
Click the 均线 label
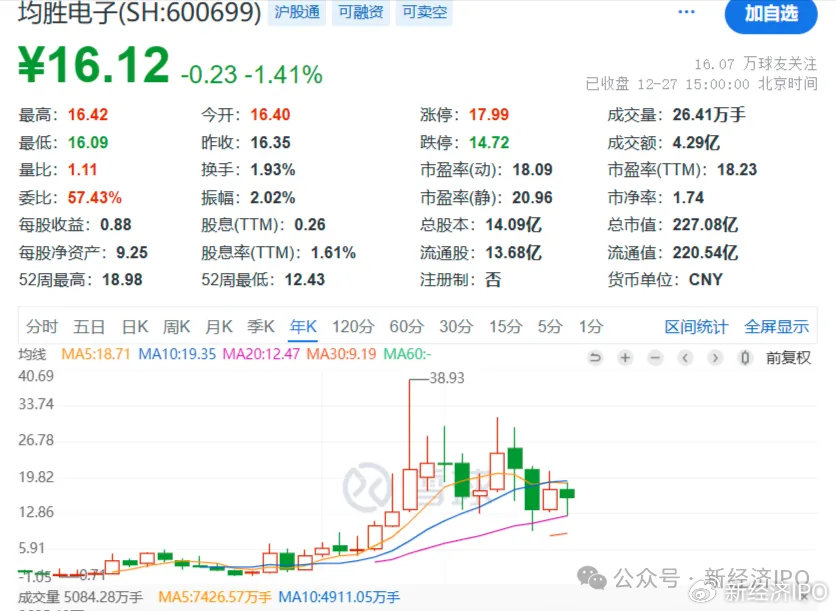(33, 354)
